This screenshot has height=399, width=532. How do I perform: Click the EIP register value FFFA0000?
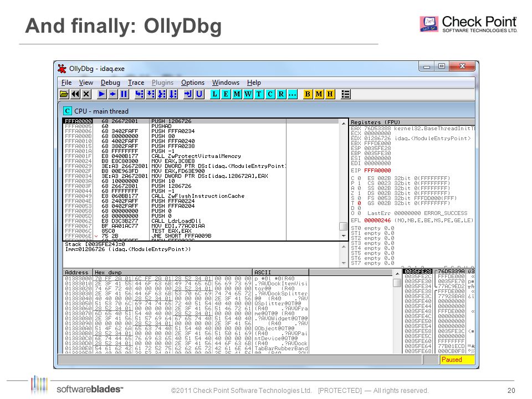click(377, 170)
